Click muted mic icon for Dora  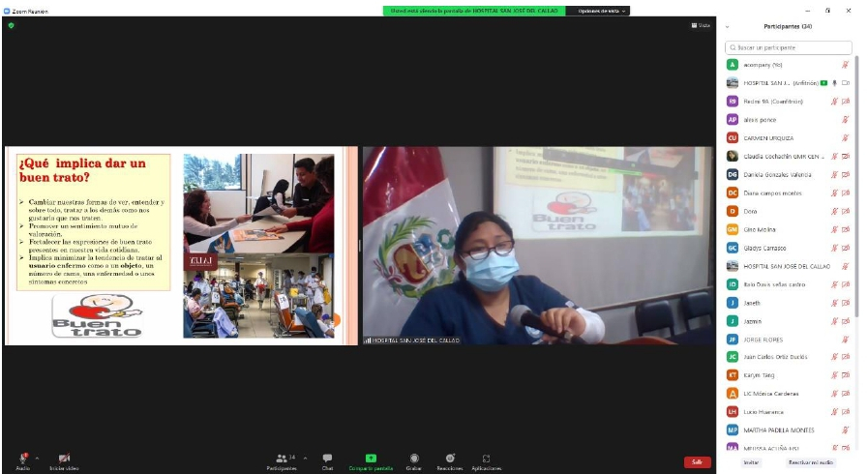(x=834, y=211)
